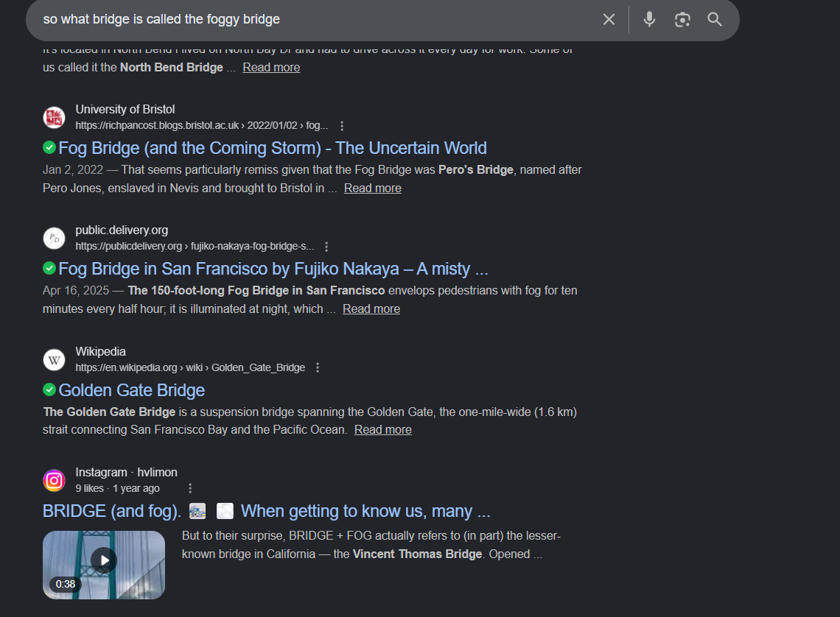Open Instagram site favicon
This screenshot has height=617, width=840.
click(54, 481)
